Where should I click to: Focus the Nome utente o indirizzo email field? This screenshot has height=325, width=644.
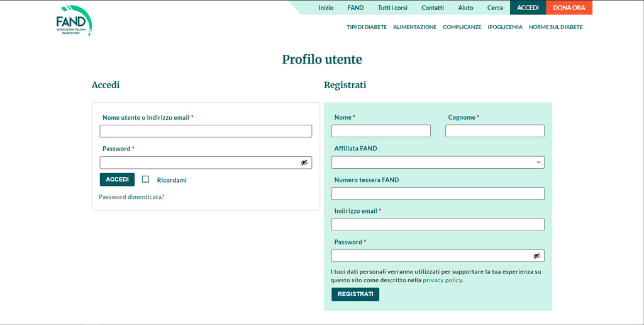pyautogui.click(x=206, y=131)
